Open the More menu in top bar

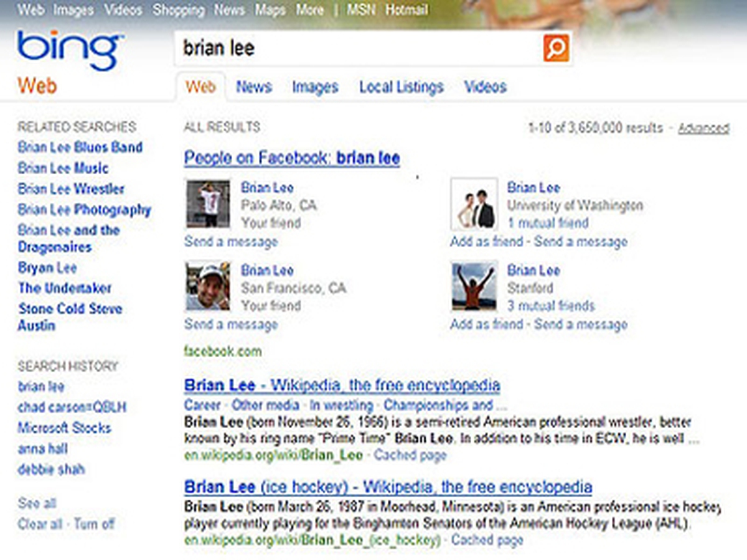coord(309,10)
